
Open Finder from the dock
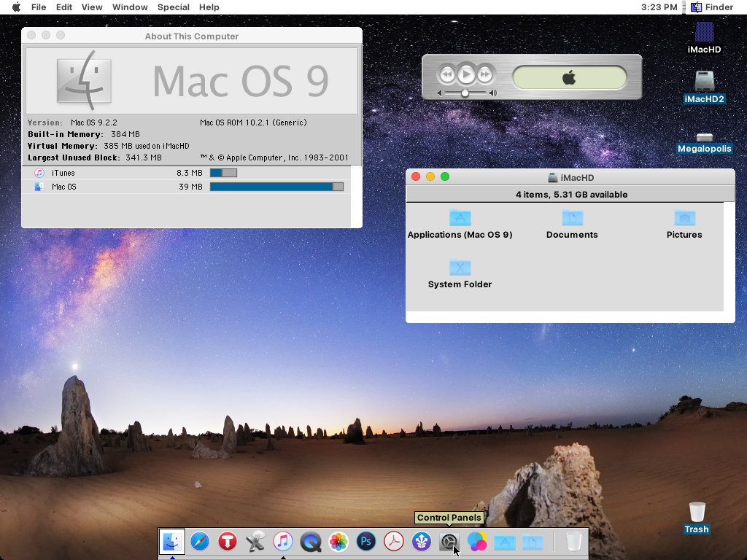click(x=171, y=542)
